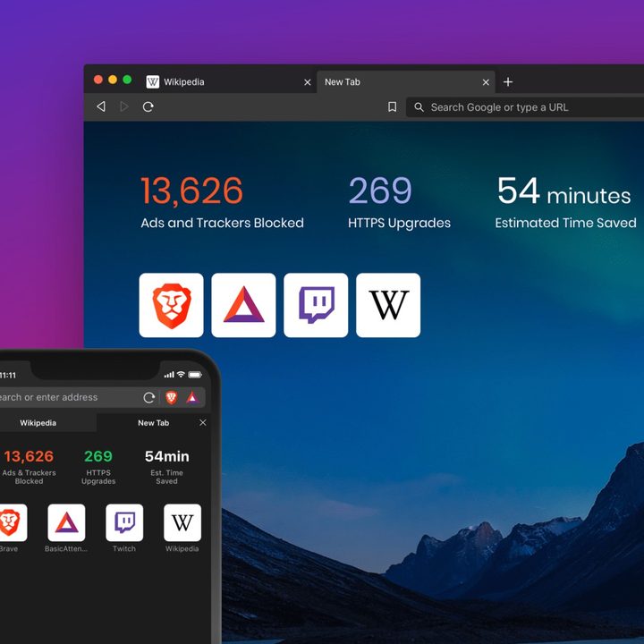Switch to the Wikipedia tab on phone
The height and width of the screenshot is (644, 644).
(x=48, y=422)
